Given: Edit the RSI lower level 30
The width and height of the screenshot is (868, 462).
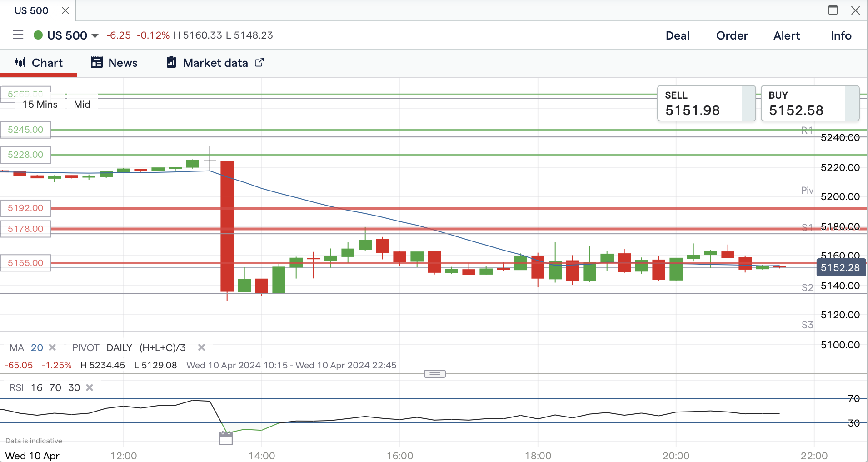Looking at the screenshot, I should point(74,388).
